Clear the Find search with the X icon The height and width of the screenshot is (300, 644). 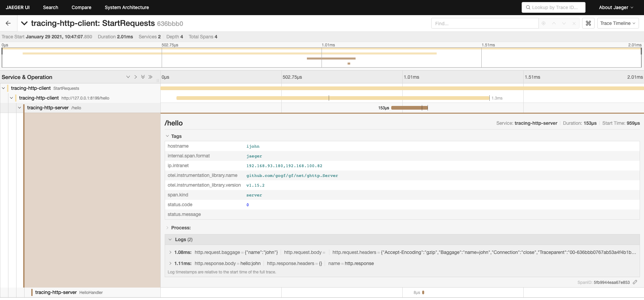click(x=574, y=23)
